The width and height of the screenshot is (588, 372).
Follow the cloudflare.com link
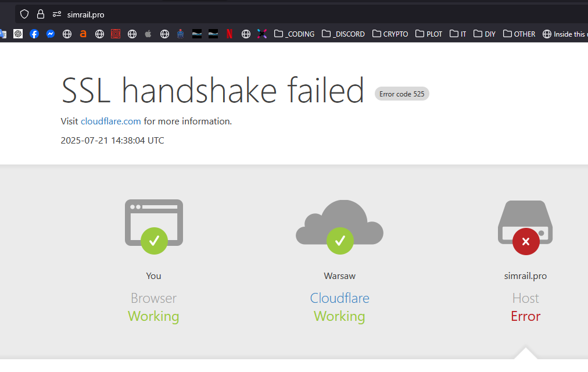pyautogui.click(x=111, y=121)
